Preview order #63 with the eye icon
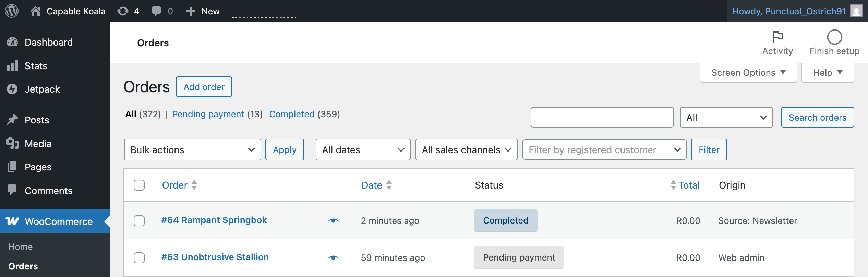 [333, 257]
